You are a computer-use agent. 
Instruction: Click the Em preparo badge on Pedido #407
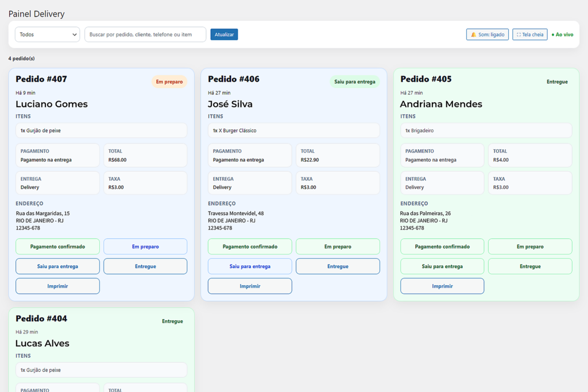click(169, 82)
